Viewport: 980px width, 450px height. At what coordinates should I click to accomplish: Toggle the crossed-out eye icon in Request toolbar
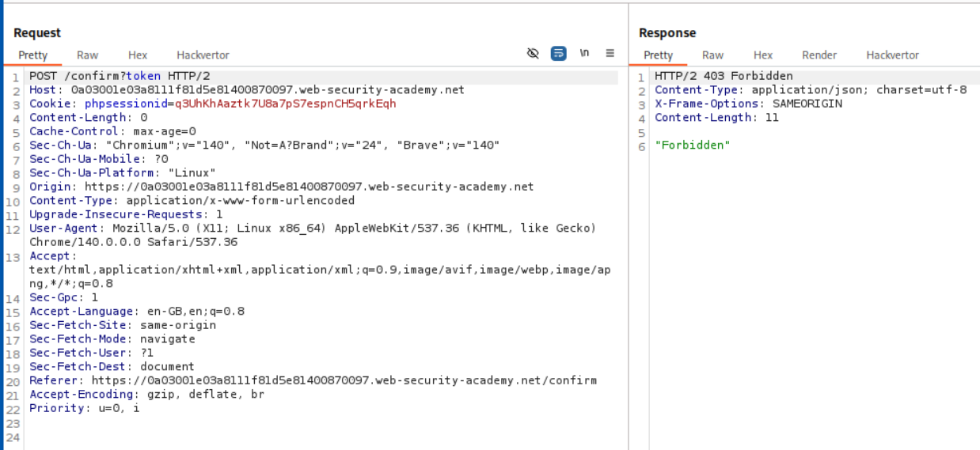click(533, 54)
